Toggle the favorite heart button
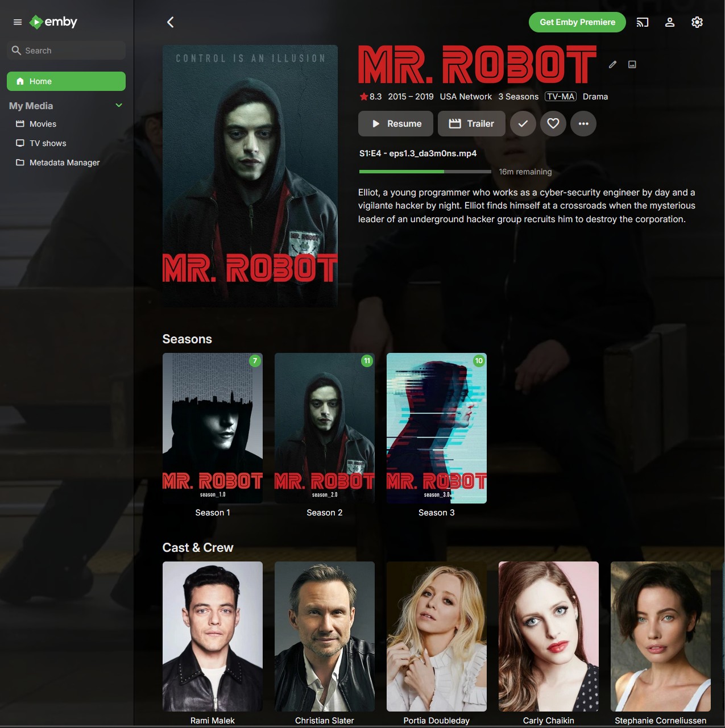 click(x=553, y=123)
